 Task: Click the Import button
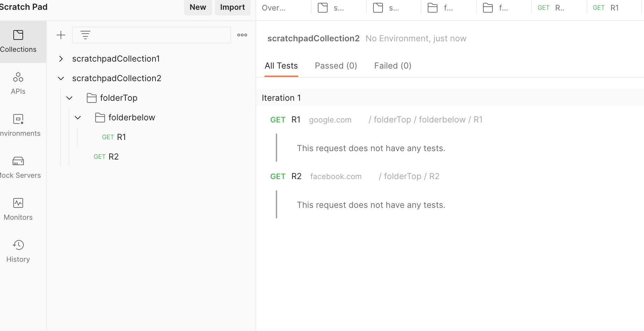coord(232,7)
